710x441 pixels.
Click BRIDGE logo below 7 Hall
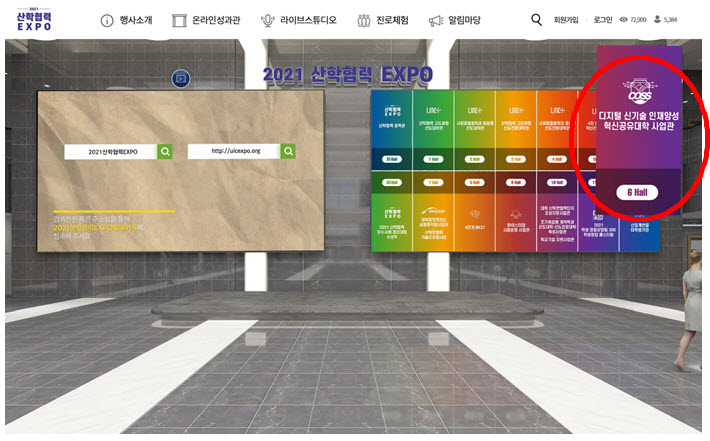tap(433, 211)
